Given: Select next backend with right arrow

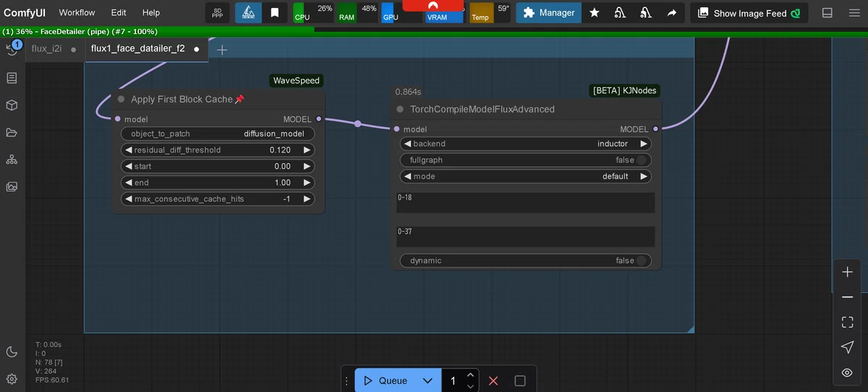Looking at the screenshot, I should point(644,144).
